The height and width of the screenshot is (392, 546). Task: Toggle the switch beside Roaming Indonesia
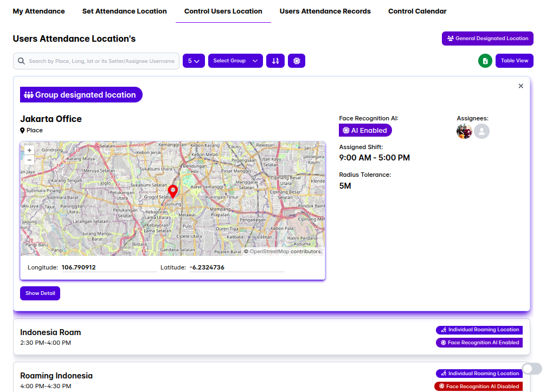tap(531, 369)
